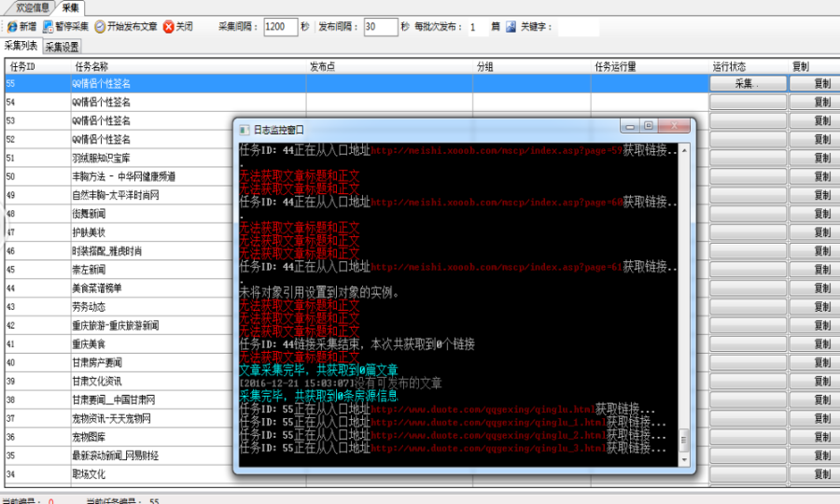
Task: Start publishing with 开始发布文章
Action: pos(126,26)
